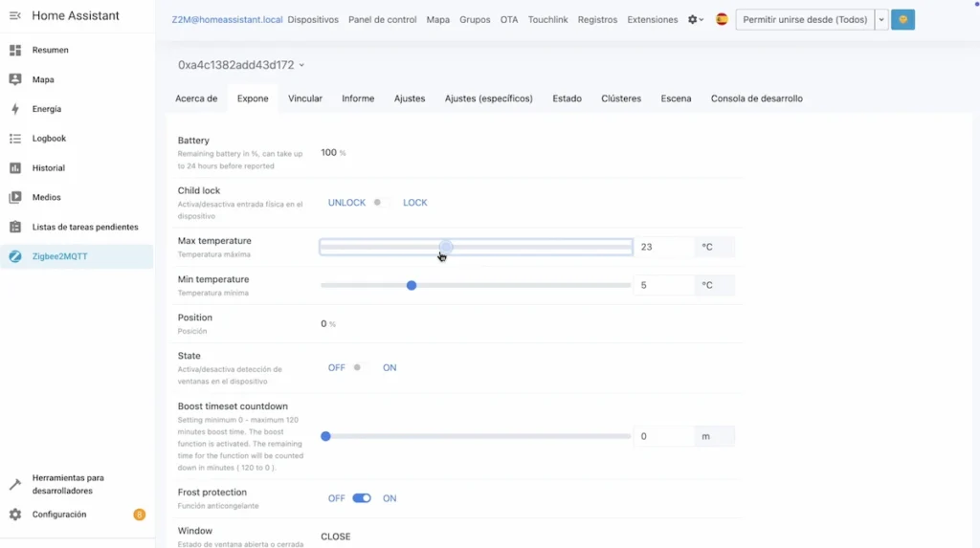
Task: Switch to the Ajustes (específicos) tab
Action: point(488,99)
